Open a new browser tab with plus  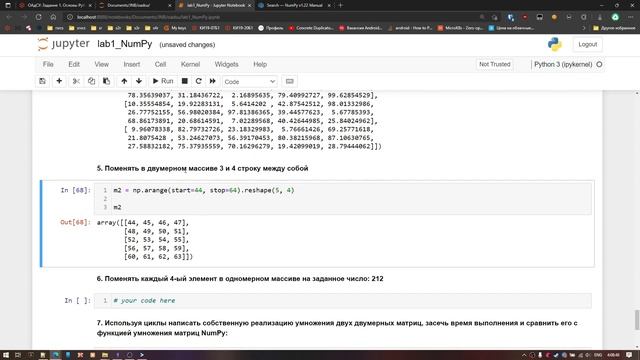(x=340, y=5)
